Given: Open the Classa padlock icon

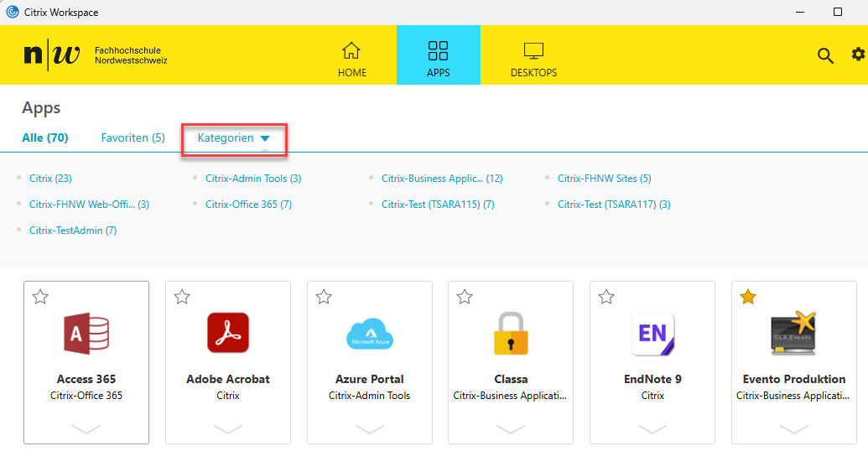Looking at the screenshot, I should [511, 333].
